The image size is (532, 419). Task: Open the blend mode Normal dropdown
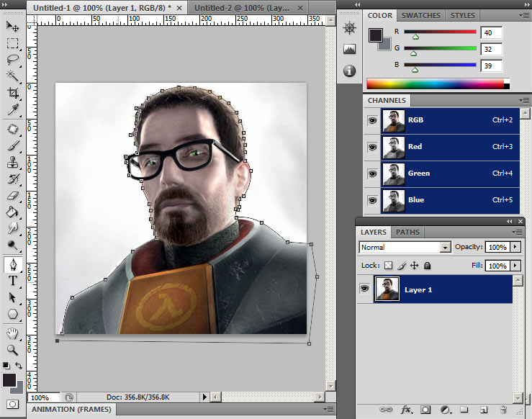pyautogui.click(x=405, y=248)
